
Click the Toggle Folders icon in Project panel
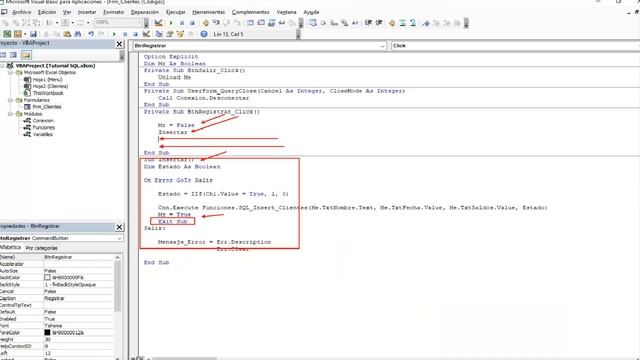(26, 55)
